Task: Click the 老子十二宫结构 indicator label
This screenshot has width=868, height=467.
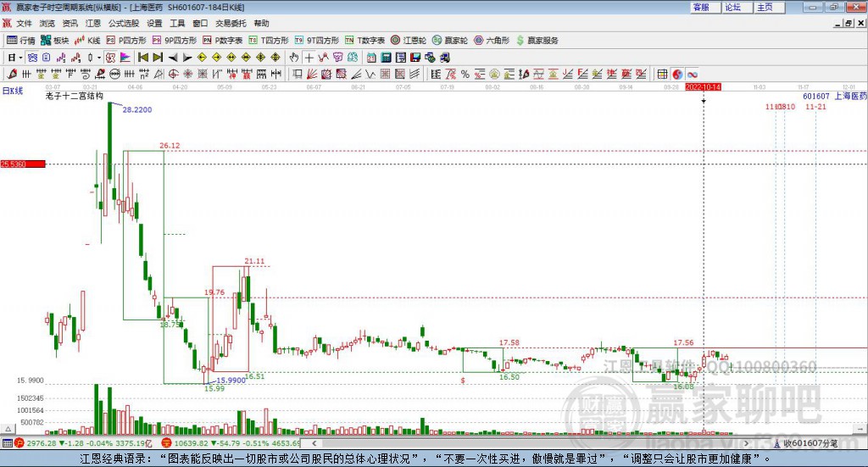Action: [x=75, y=96]
